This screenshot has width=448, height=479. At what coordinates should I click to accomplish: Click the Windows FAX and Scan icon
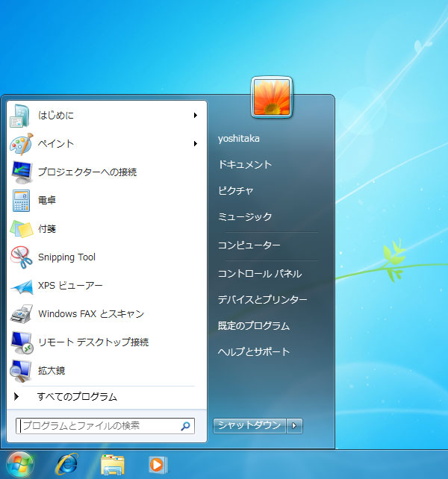(x=22, y=313)
